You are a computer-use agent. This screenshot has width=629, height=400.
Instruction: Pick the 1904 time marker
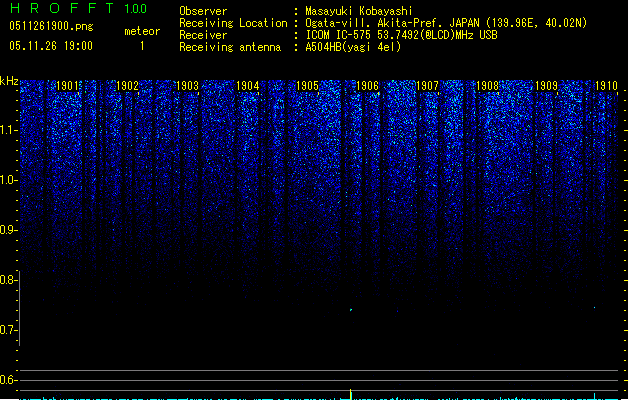pyautogui.click(x=248, y=87)
